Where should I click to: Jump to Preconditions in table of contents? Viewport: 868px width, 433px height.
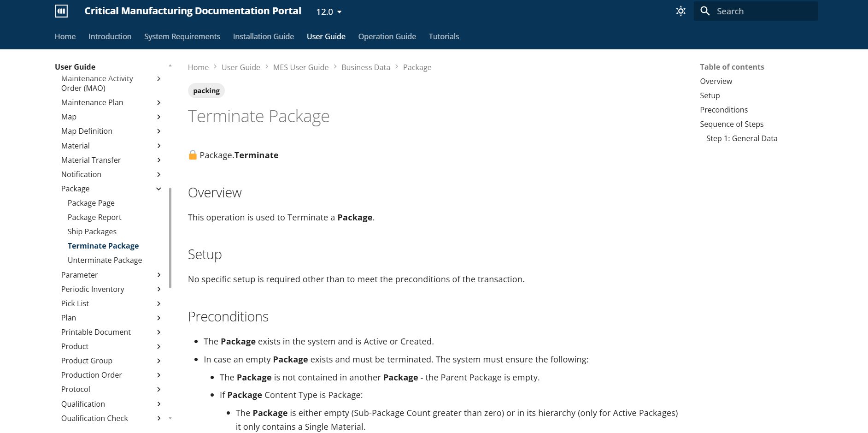tap(724, 110)
